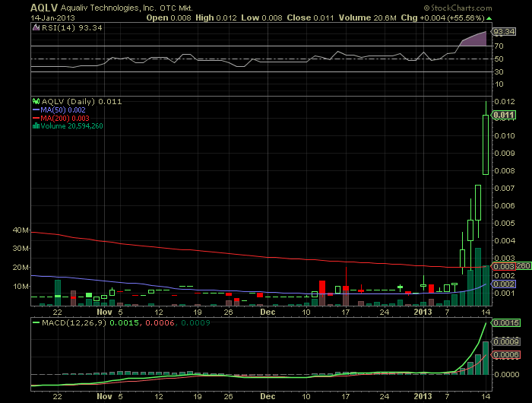The width and height of the screenshot is (532, 403).
Task: Click the OTC Mkt. exchange label
Action: click(176, 8)
